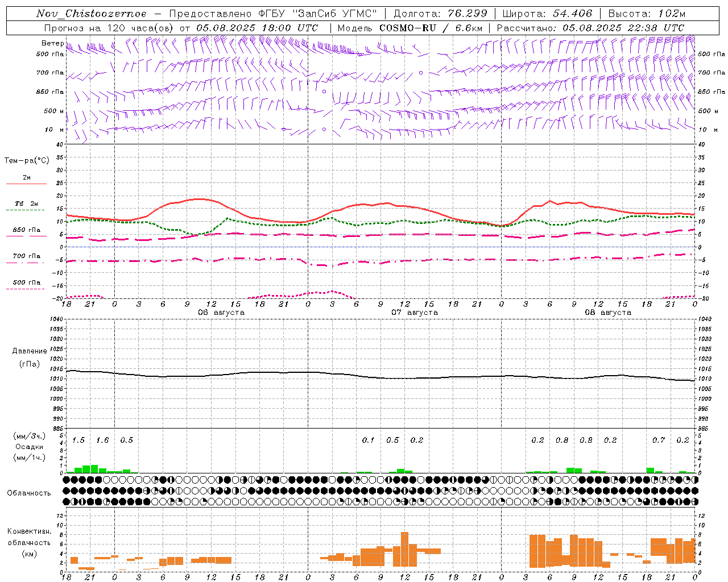Click the forecast start time 18:00 UTC
Viewport: 728px width, 582px height.
coord(289,28)
